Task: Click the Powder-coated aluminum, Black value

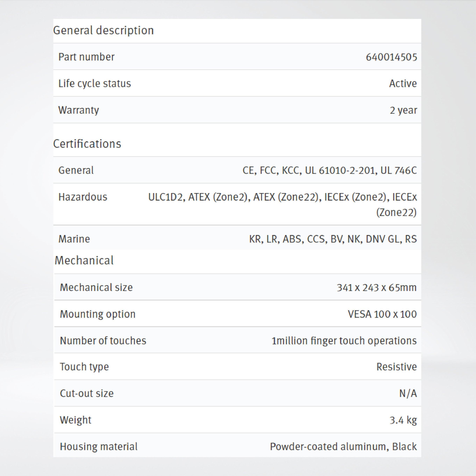Action: point(343,447)
